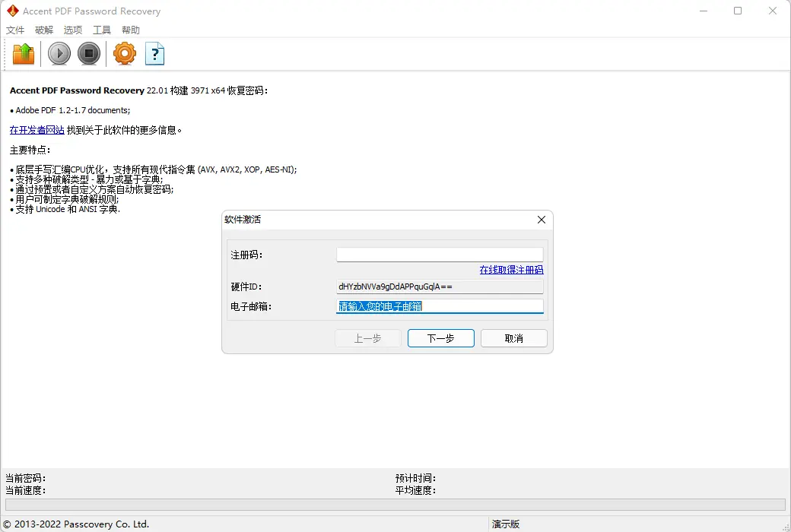Image resolution: width=791 pixels, height=532 pixels.
Task: Click the 当前密码 status label
Action: tap(25, 478)
